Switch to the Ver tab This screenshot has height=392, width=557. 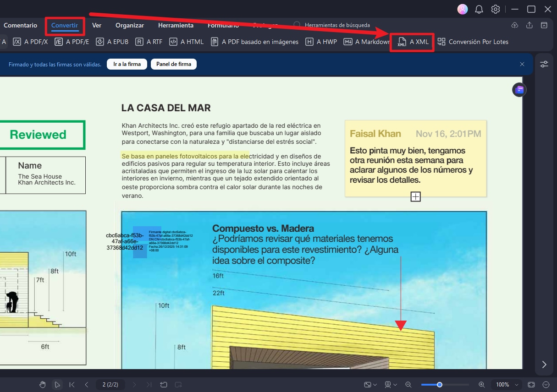click(x=97, y=25)
